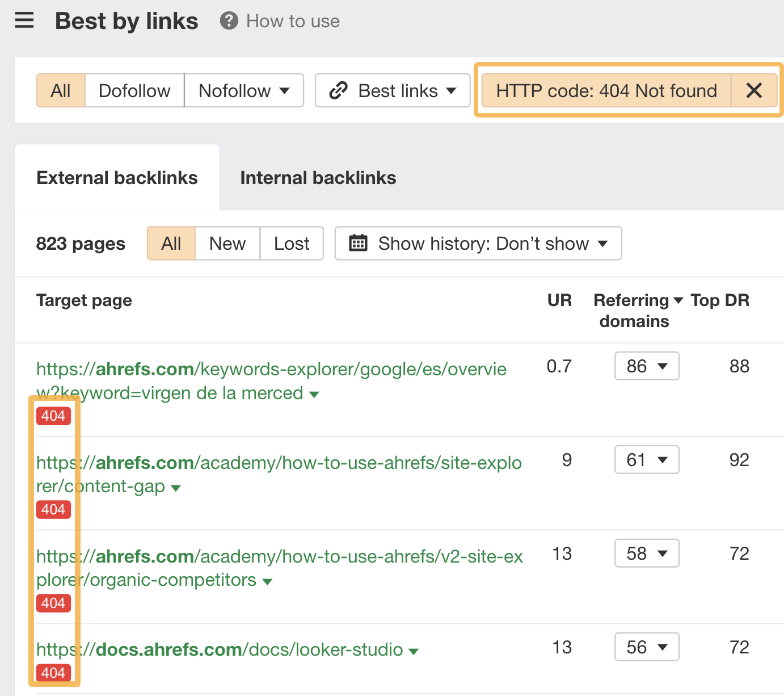This screenshot has height=696, width=784.
Task: Click the 404 badge under the keywords-explorer URL
Action: pyautogui.click(x=53, y=416)
